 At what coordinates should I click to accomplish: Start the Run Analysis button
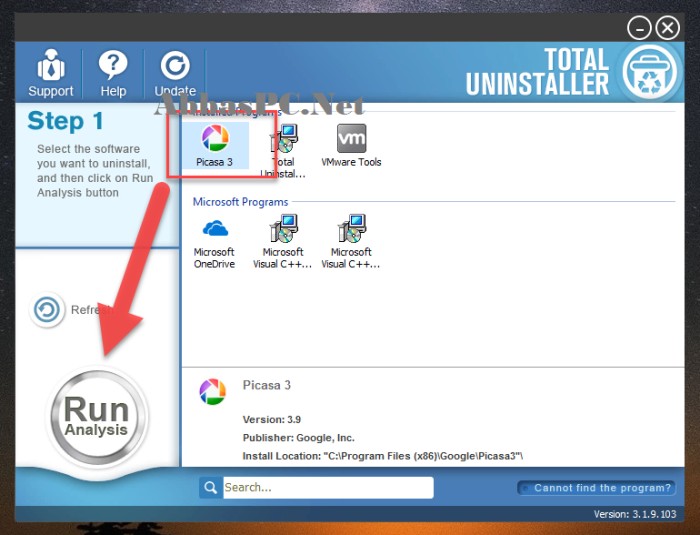96,416
